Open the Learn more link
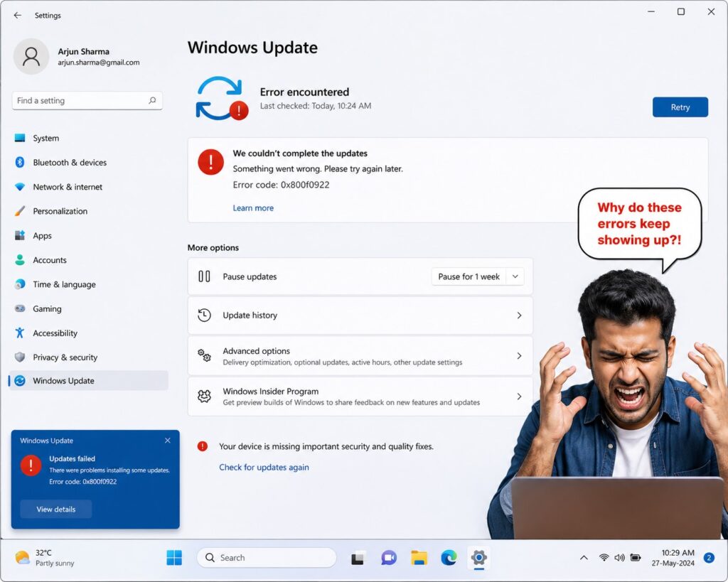The image size is (728, 582). 253,208
